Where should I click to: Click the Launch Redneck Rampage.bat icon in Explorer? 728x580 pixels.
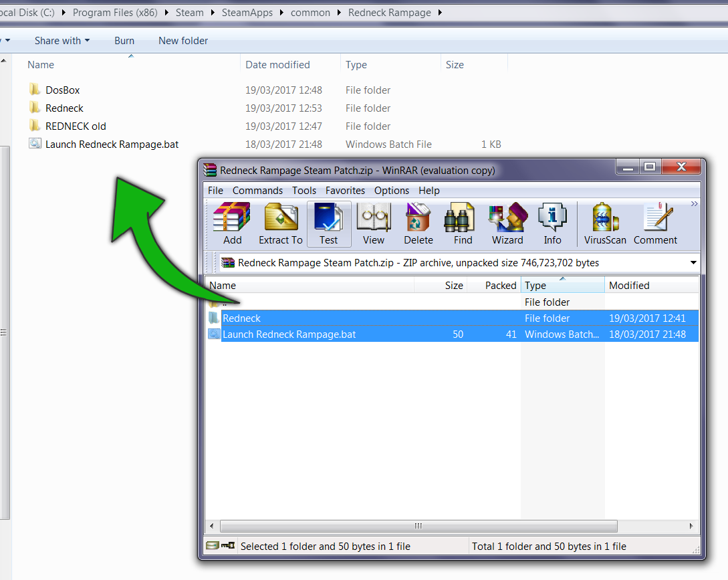[35, 144]
